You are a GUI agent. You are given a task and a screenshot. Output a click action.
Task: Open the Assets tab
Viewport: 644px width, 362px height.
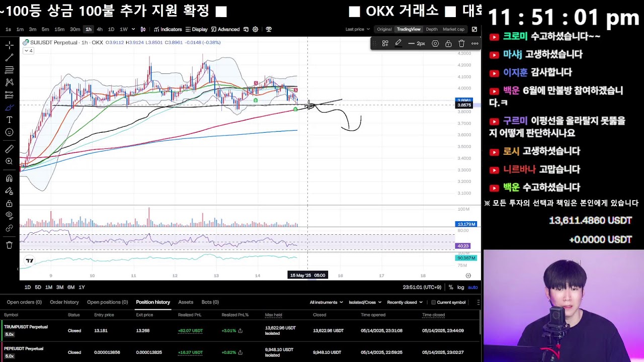tap(186, 302)
